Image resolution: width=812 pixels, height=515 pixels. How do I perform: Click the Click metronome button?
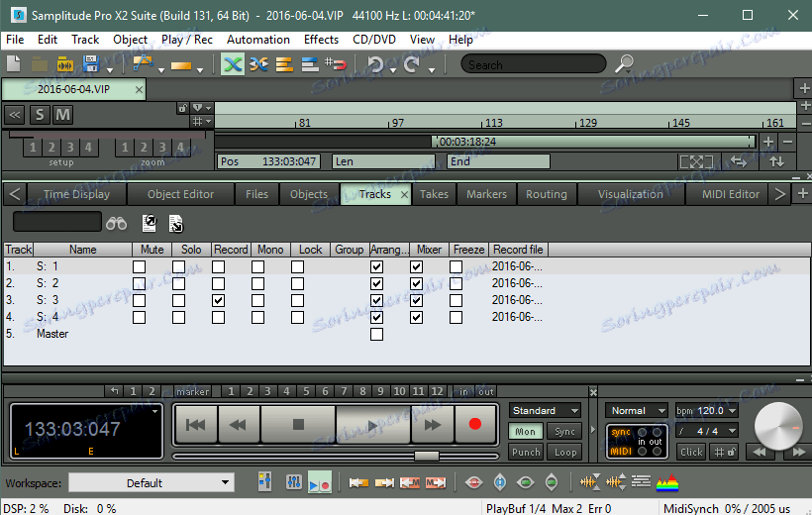(691, 452)
